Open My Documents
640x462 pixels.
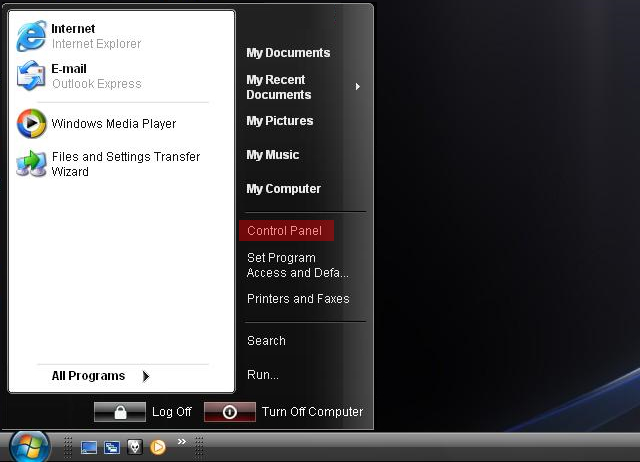pyautogui.click(x=288, y=53)
